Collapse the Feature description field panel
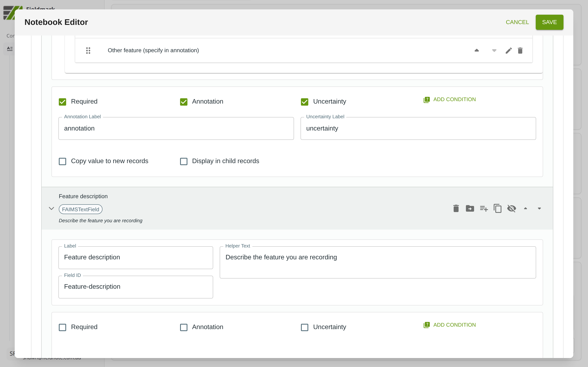 pos(51,209)
